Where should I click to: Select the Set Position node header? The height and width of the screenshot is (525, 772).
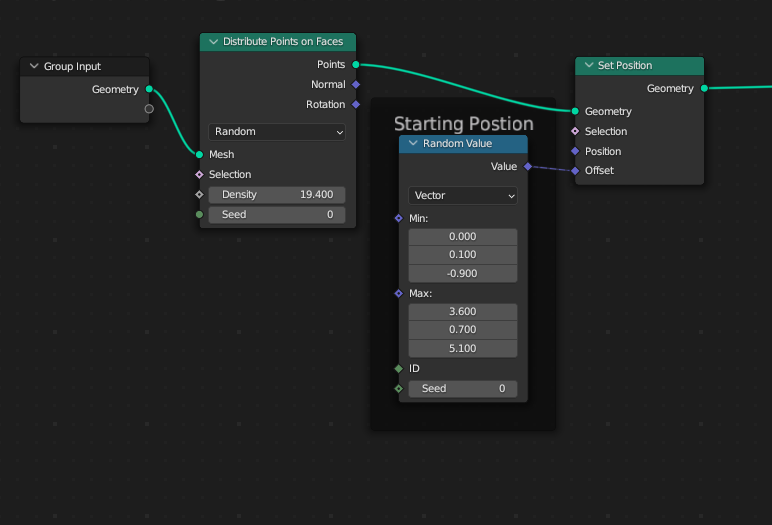tap(640, 66)
